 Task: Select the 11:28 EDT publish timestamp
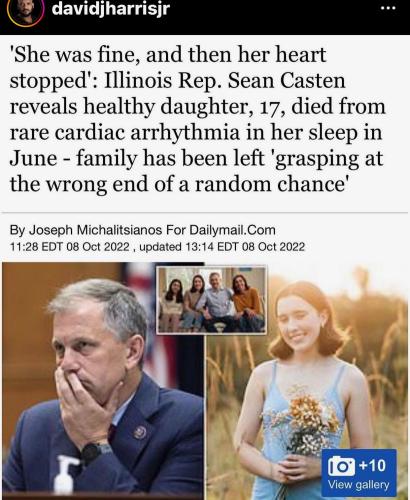click(70, 247)
